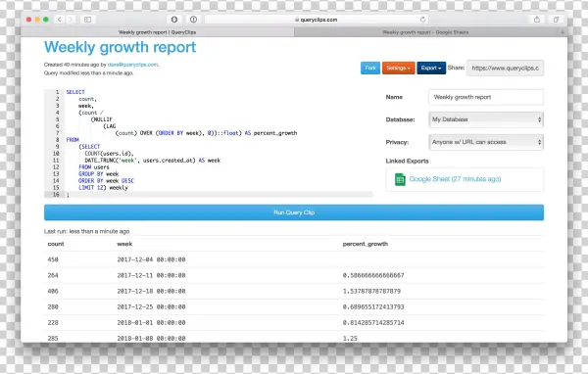Screen dimensions: 588x374
Task: Click the week column header
Action: coord(124,244)
